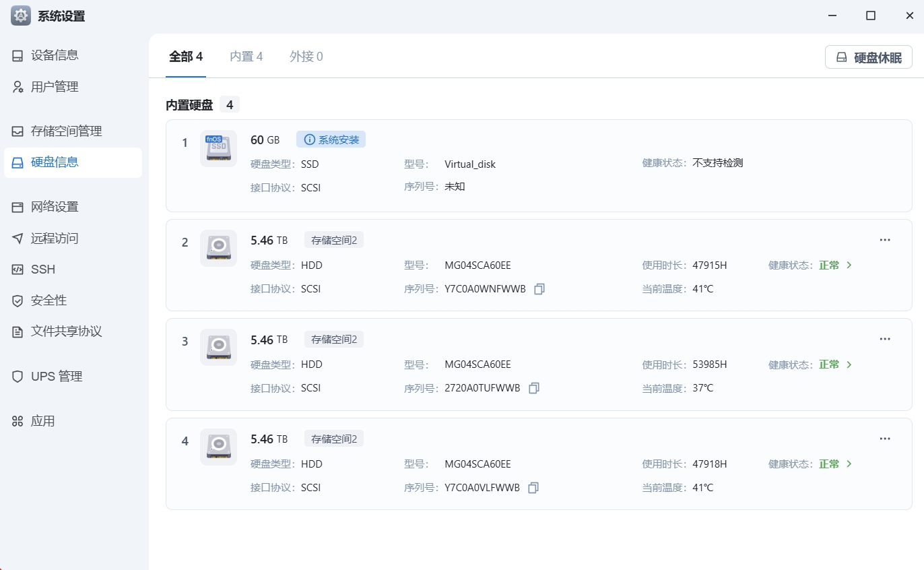Image resolution: width=924 pixels, height=570 pixels.
Task: Open more options for disk 3
Action: [885, 339]
